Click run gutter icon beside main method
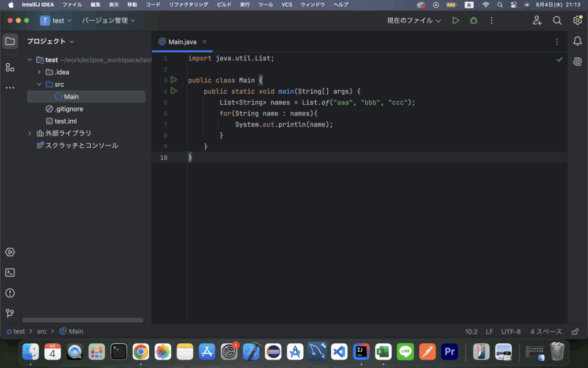 tap(174, 91)
